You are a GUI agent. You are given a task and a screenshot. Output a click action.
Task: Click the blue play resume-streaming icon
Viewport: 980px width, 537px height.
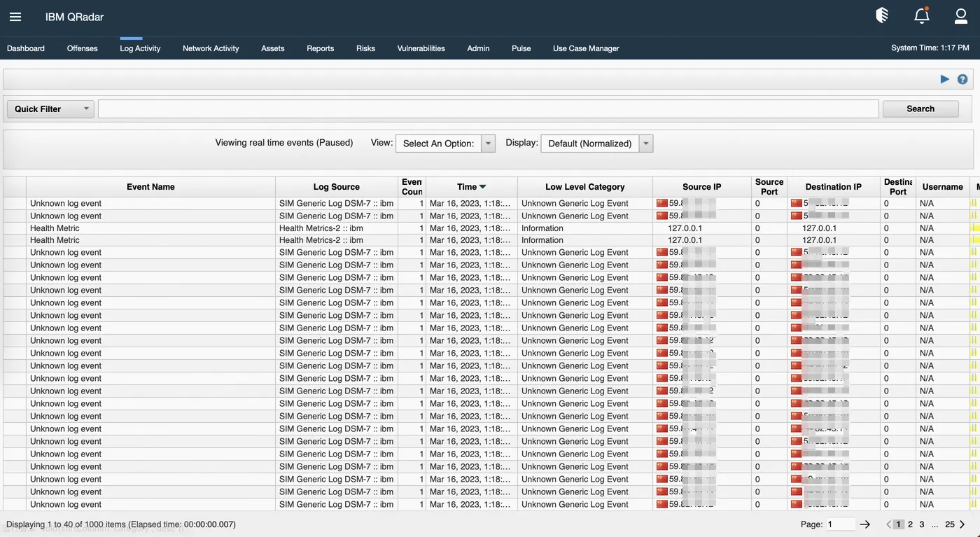pos(945,79)
